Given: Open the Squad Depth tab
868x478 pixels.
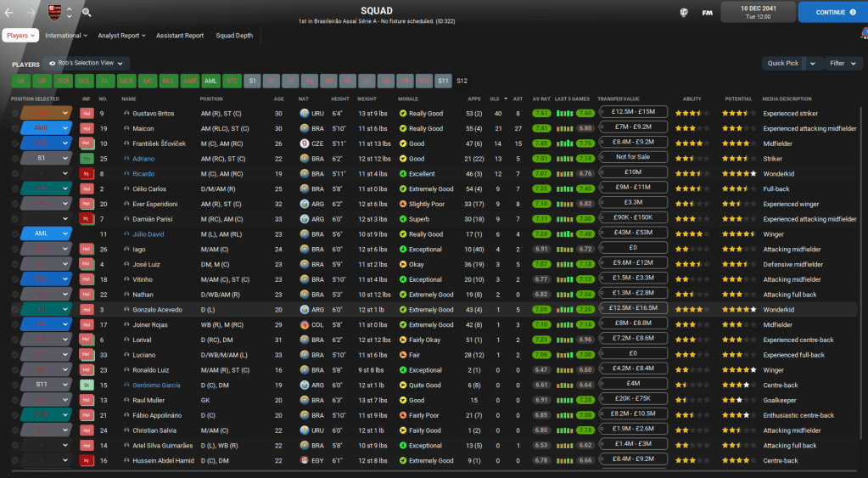Looking at the screenshot, I should [x=233, y=36].
